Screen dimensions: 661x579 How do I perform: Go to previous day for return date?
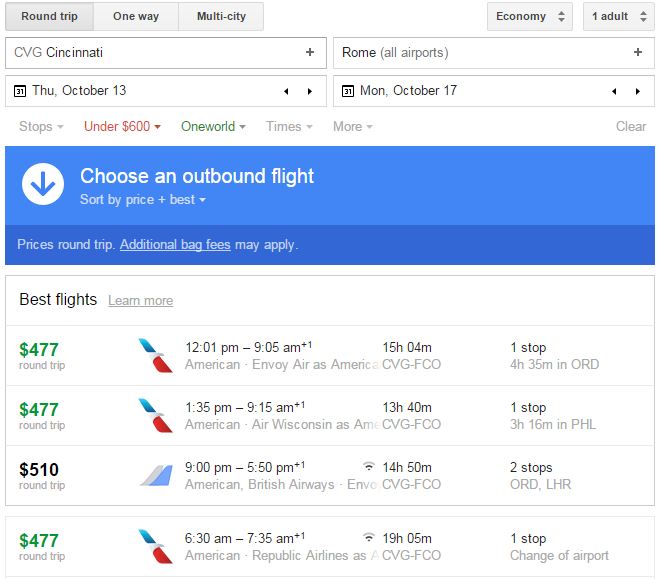tap(614, 91)
